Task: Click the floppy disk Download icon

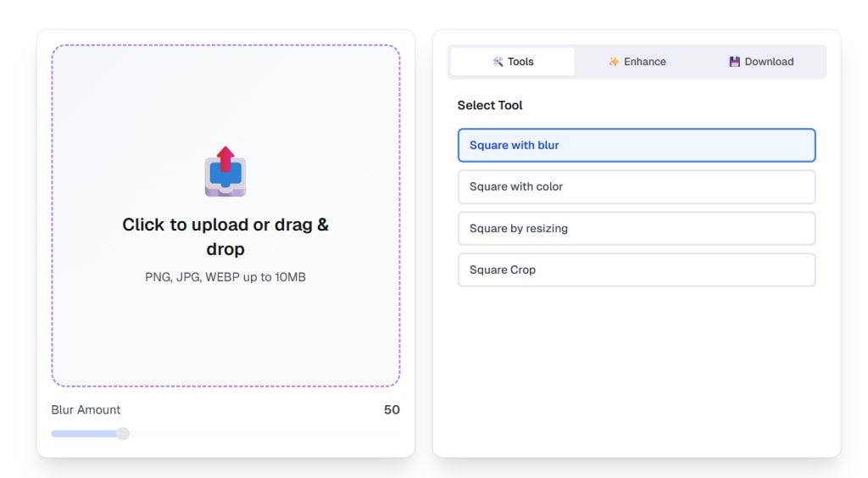Action: pyautogui.click(x=734, y=61)
